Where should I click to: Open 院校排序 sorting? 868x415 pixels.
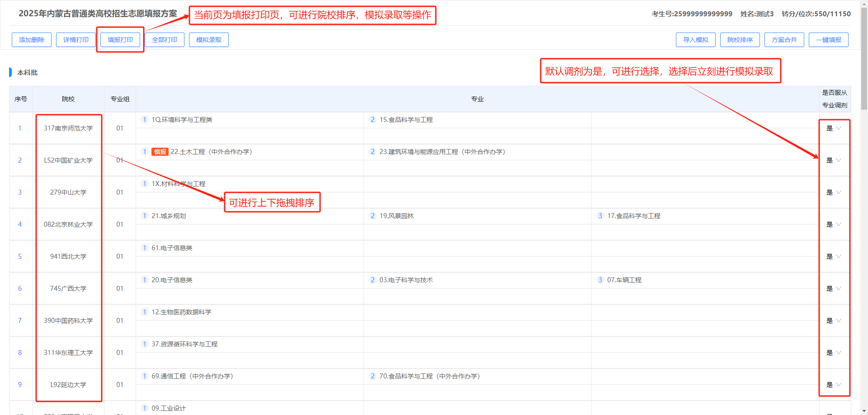(x=740, y=40)
